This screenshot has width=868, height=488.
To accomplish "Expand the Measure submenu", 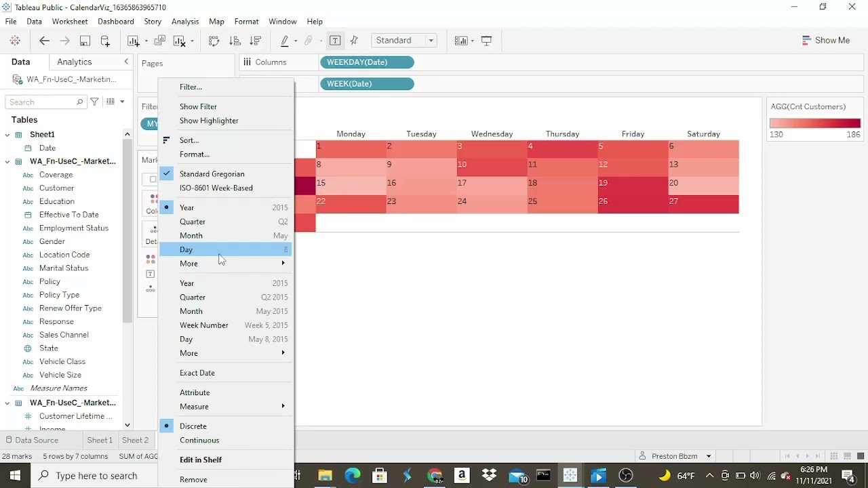I will tap(226, 407).
